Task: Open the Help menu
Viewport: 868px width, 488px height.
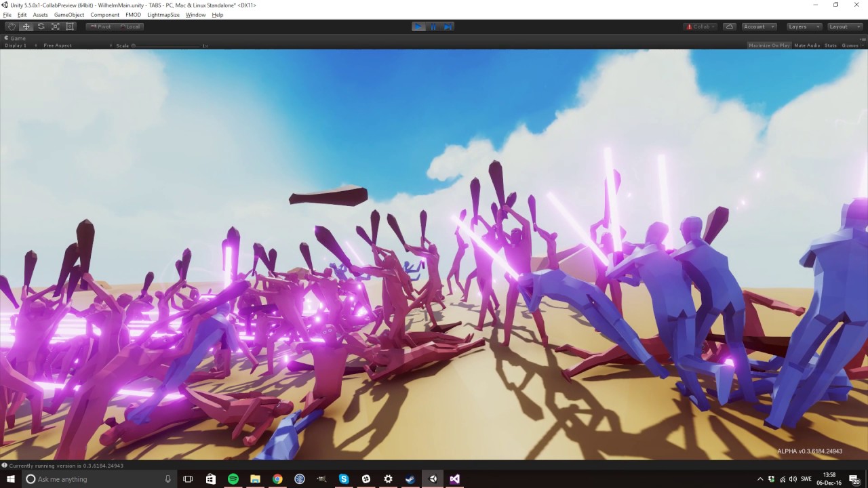Action: [x=217, y=15]
